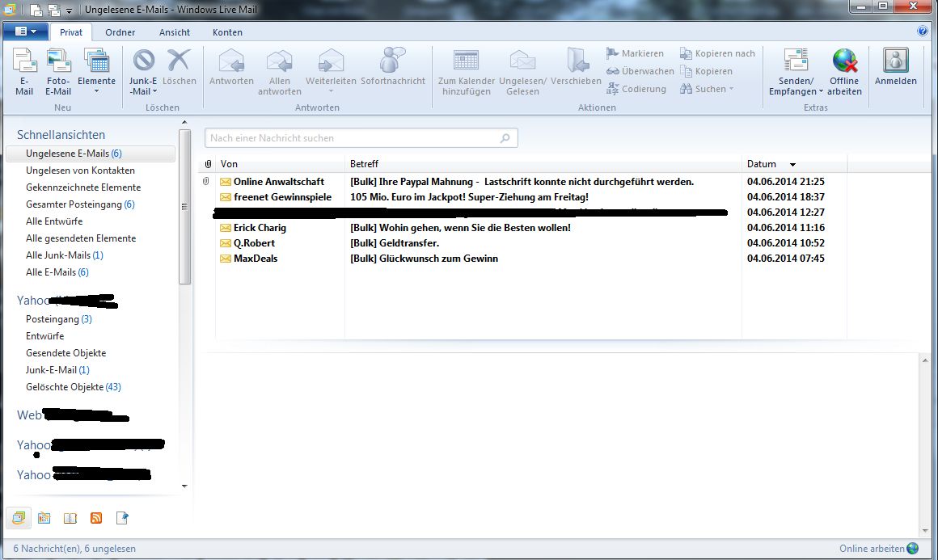Toggle Online arbeiten in status bar

click(x=877, y=549)
